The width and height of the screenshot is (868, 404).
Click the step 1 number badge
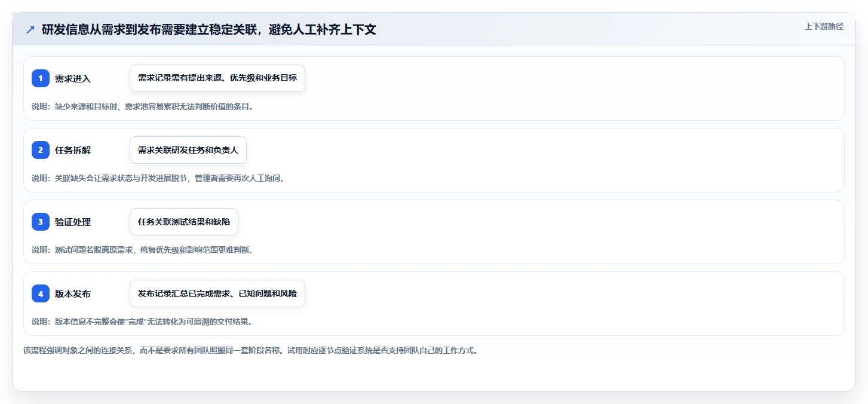click(41, 78)
